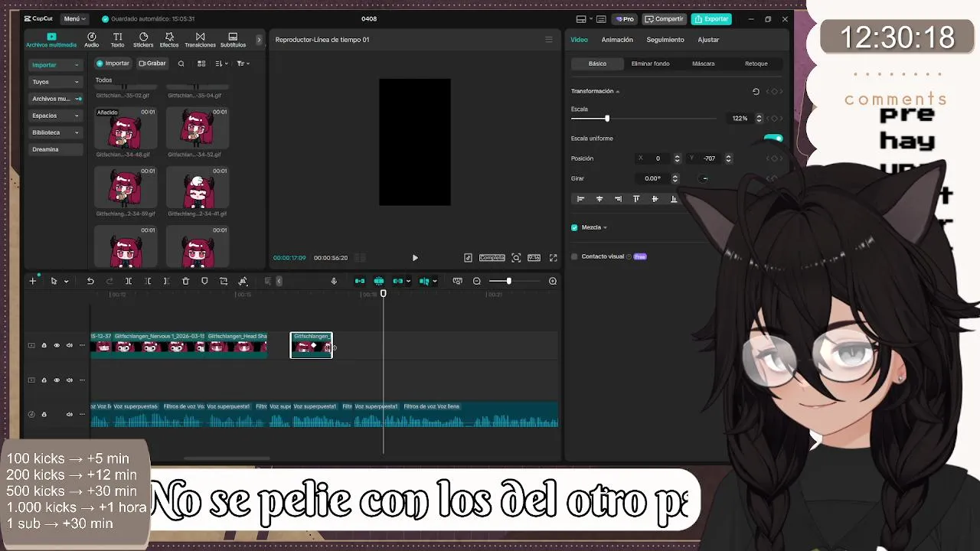980x551 pixels.
Task: Open the Menú dropdown
Action: pos(74,18)
